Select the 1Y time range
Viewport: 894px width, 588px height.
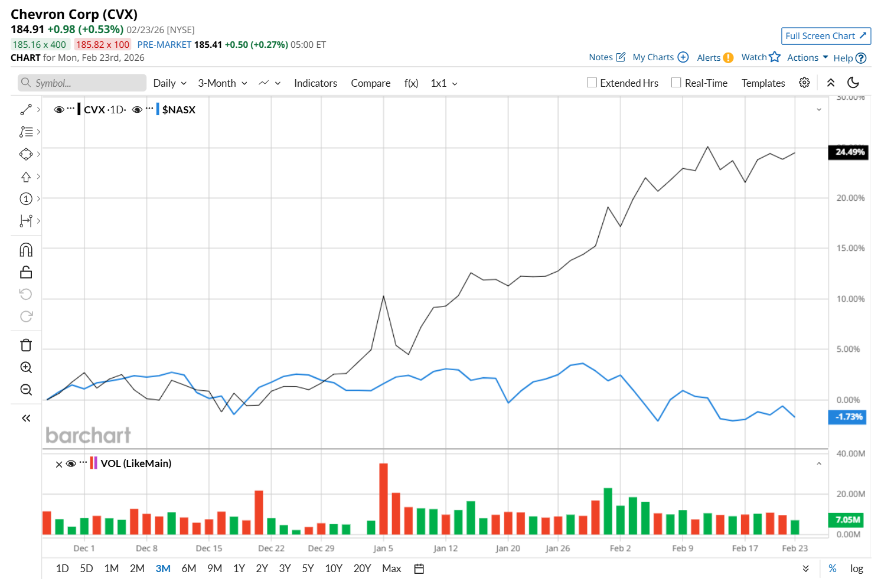pyautogui.click(x=239, y=569)
